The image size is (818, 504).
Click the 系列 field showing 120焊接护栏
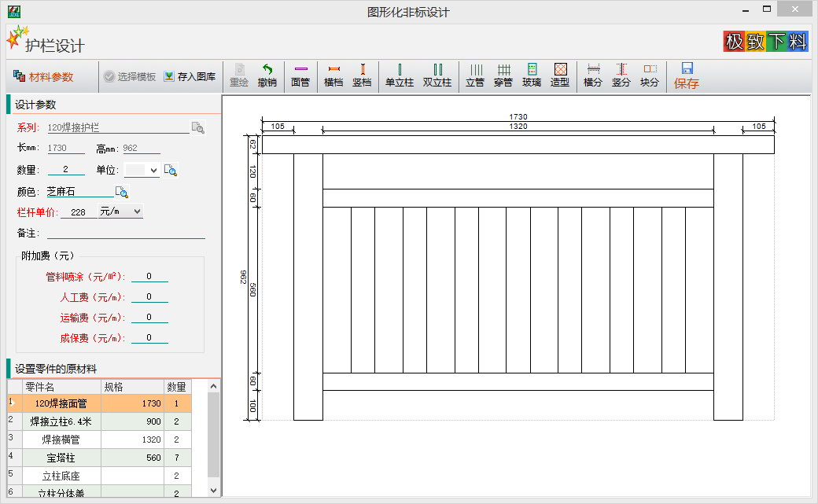pyautogui.click(x=119, y=127)
